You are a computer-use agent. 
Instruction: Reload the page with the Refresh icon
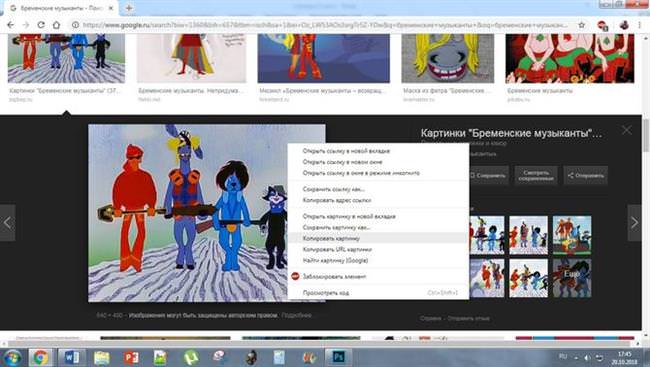[41, 25]
